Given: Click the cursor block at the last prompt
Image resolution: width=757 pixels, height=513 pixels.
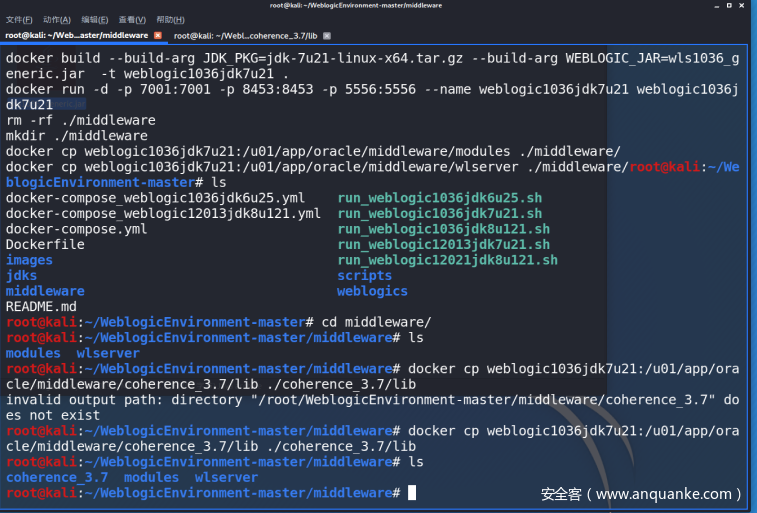Looking at the screenshot, I should (411, 493).
